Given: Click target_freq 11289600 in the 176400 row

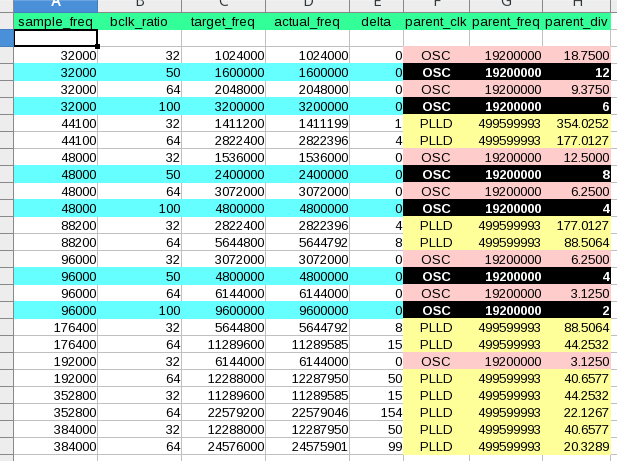Looking at the screenshot, I should [223, 345].
